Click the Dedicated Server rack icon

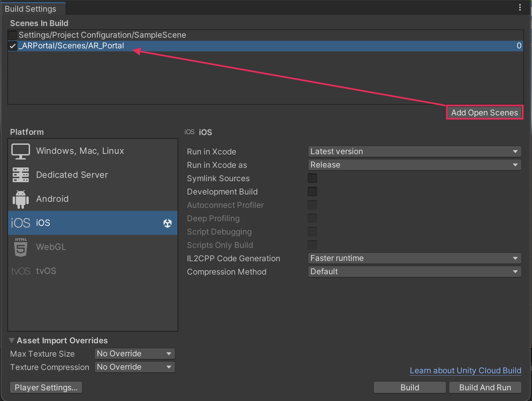(x=21, y=175)
